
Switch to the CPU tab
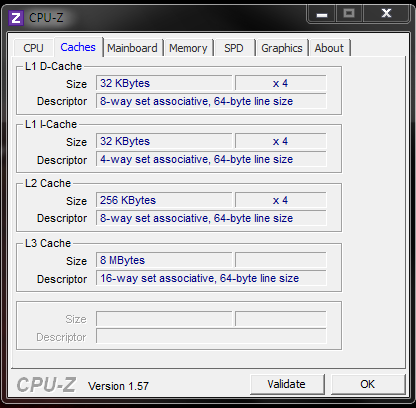pos(33,48)
